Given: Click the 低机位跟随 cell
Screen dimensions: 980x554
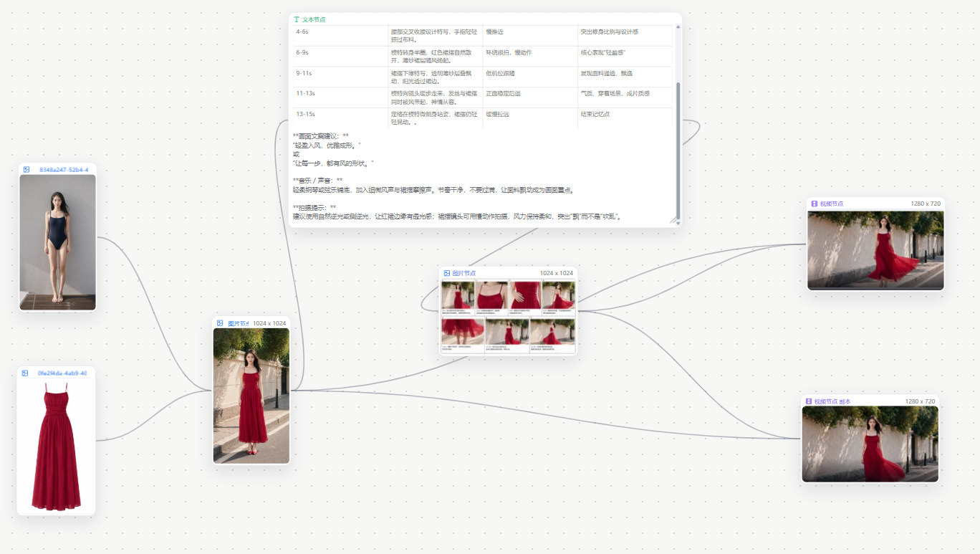Looking at the screenshot, I should (530, 77).
